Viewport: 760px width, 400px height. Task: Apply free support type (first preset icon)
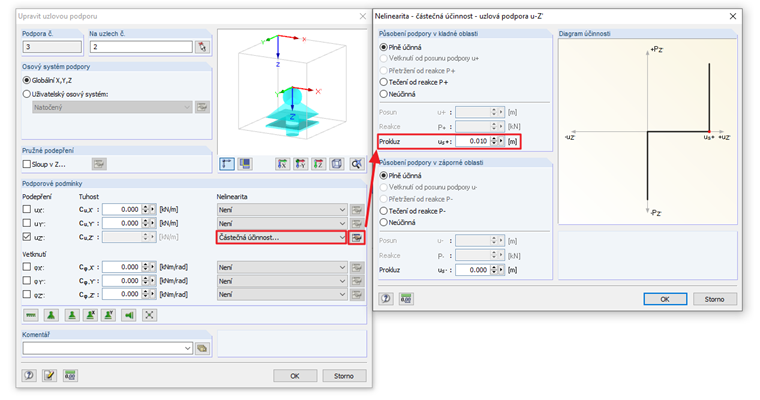point(31,315)
